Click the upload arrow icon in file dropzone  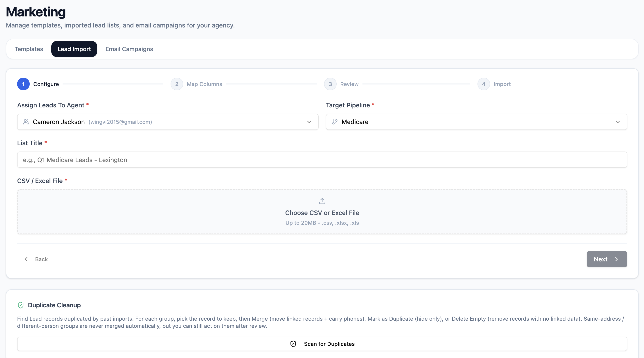pos(322,201)
